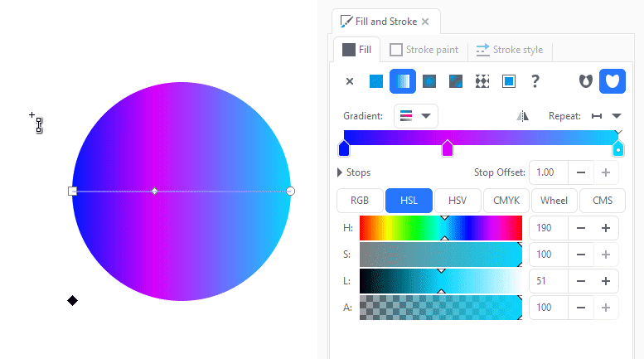Choose the Flat color fill icon
Image resolution: width=644 pixels, height=359 pixels.
tap(375, 81)
